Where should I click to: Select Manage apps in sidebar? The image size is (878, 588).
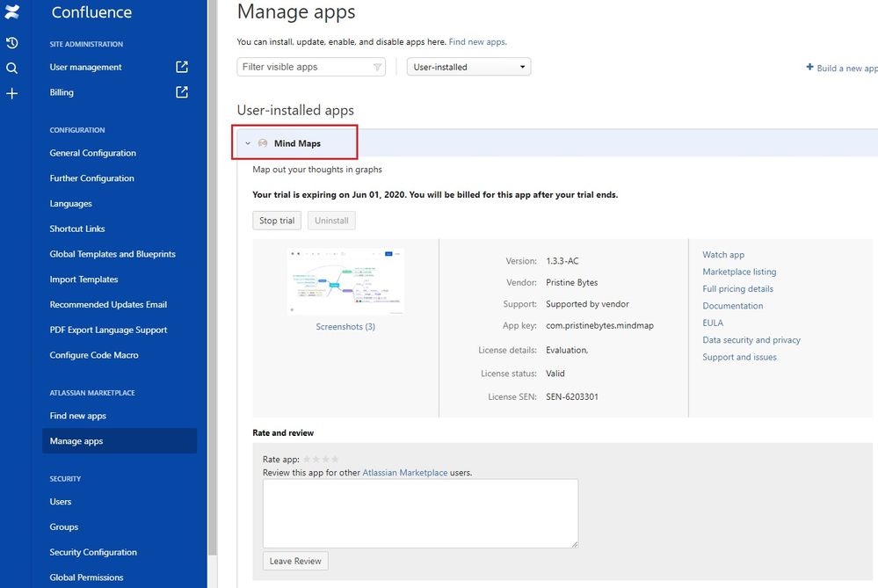[x=120, y=440]
